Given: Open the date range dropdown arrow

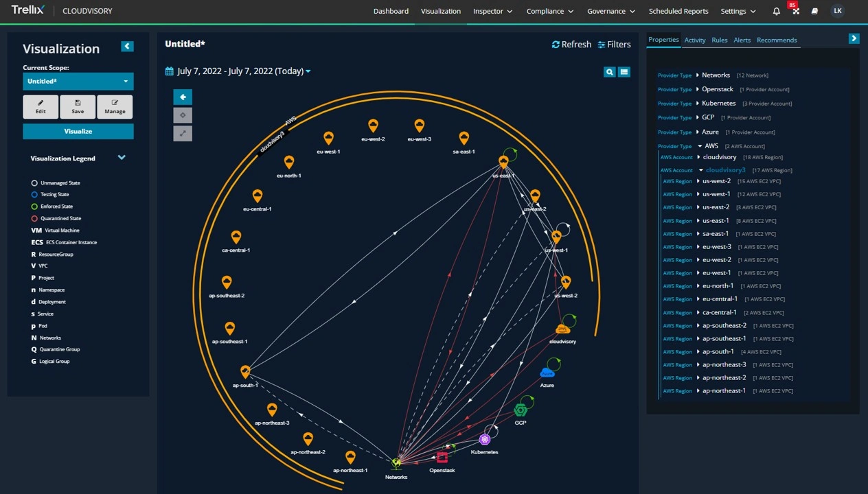Looking at the screenshot, I should coord(308,71).
